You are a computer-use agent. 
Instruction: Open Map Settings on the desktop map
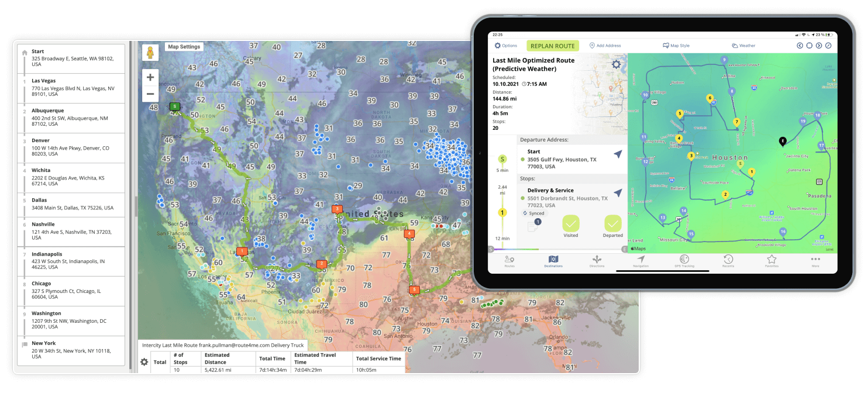coord(184,46)
